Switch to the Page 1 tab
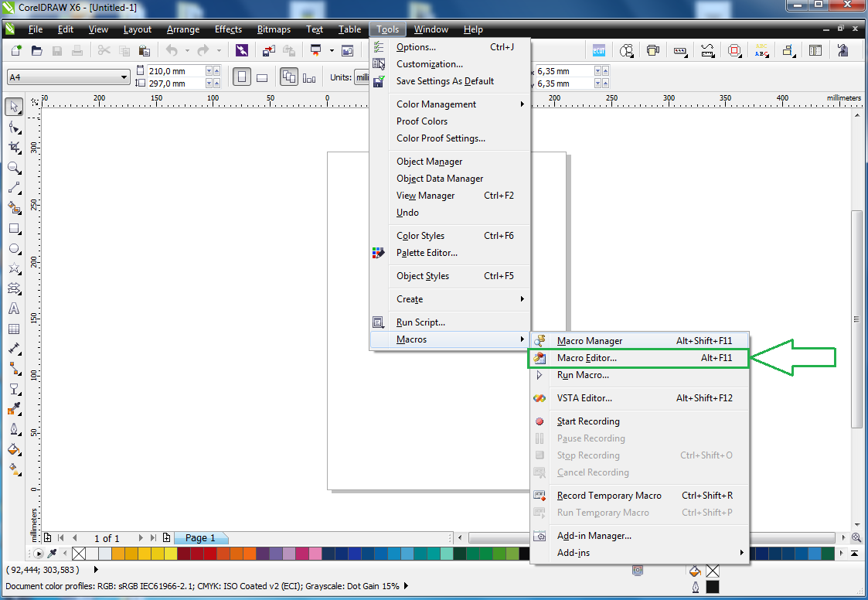 [200, 538]
